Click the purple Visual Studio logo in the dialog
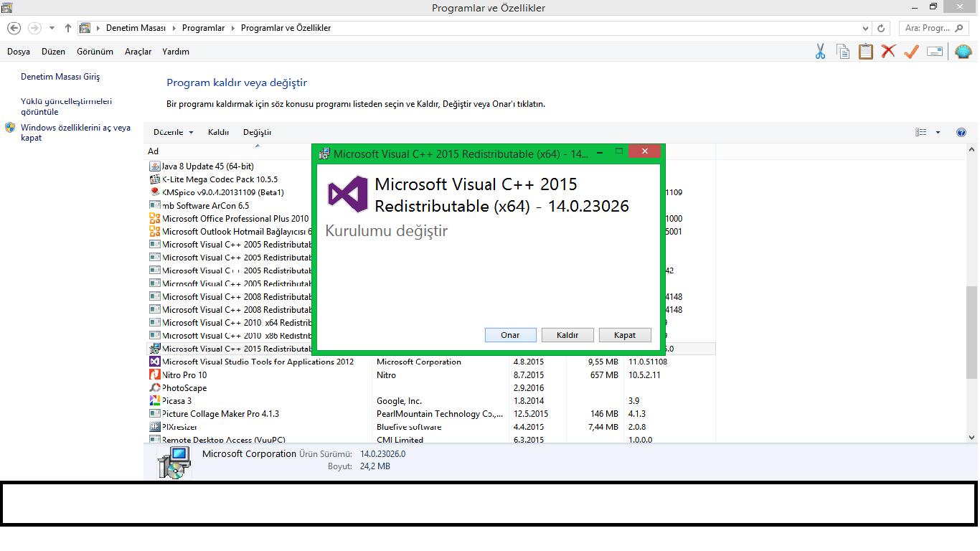980x551 pixels. click(348, 194)
